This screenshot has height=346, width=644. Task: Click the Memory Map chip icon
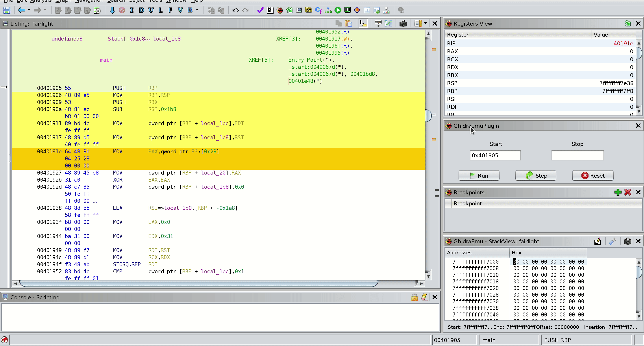[348, 10]
